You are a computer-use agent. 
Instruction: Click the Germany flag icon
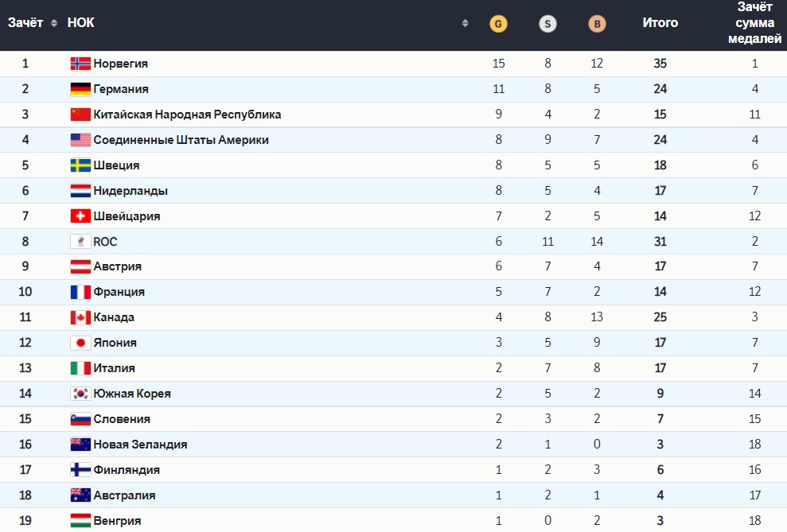[80, 89]
